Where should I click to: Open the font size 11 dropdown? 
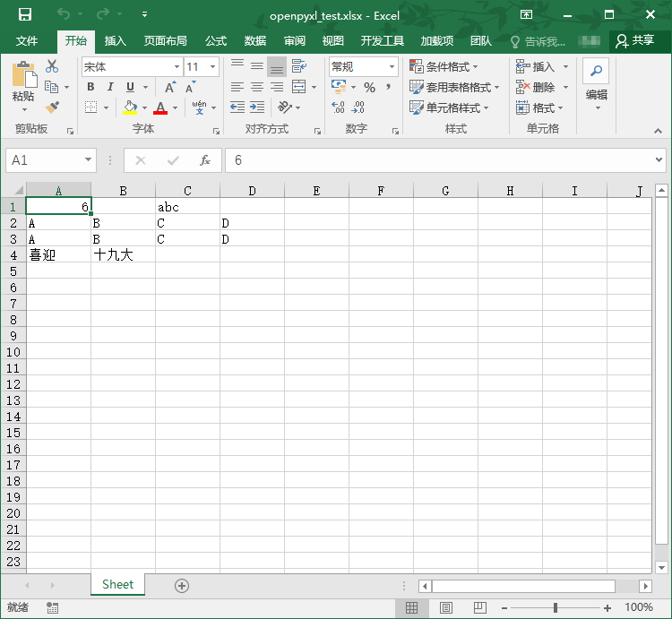coord(212,67)
